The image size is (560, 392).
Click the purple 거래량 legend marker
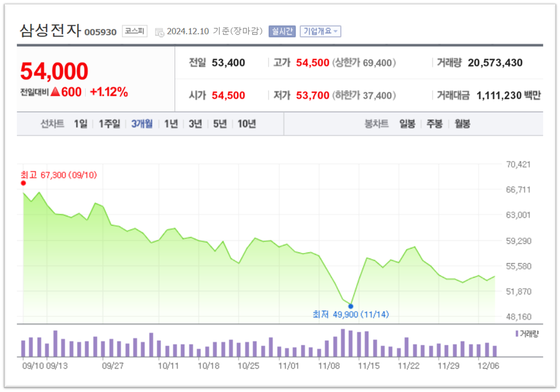tap(517, 334)
